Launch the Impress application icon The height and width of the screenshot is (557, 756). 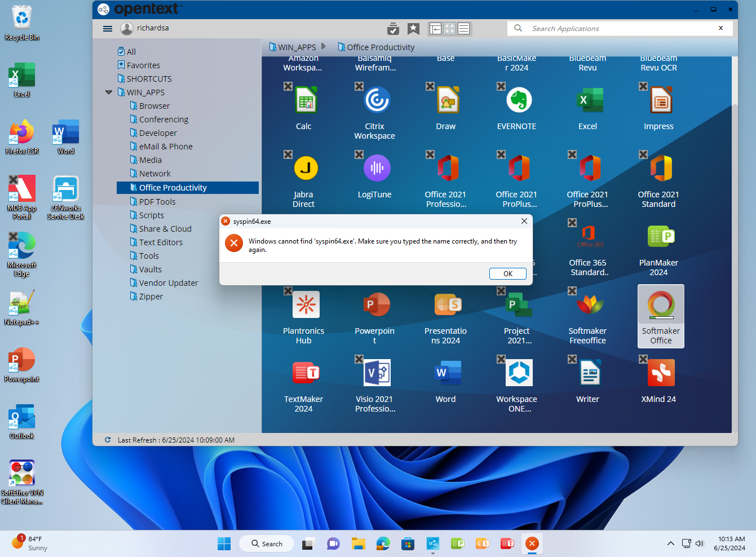tap(661, 100)
